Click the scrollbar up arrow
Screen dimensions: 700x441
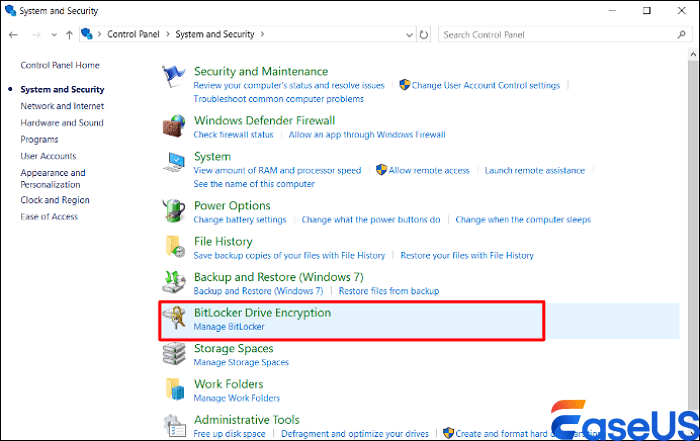pyautogui.click(x=693, y=54)
